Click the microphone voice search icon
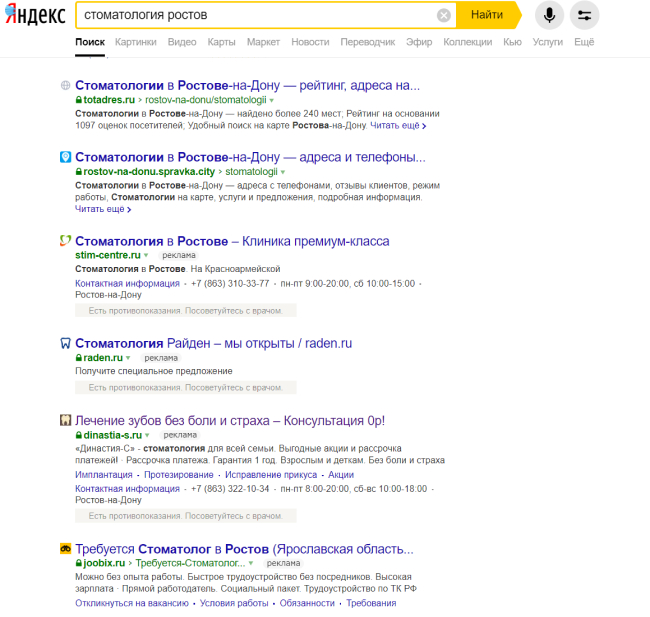 pyautogui.click(x=549, y=15)
